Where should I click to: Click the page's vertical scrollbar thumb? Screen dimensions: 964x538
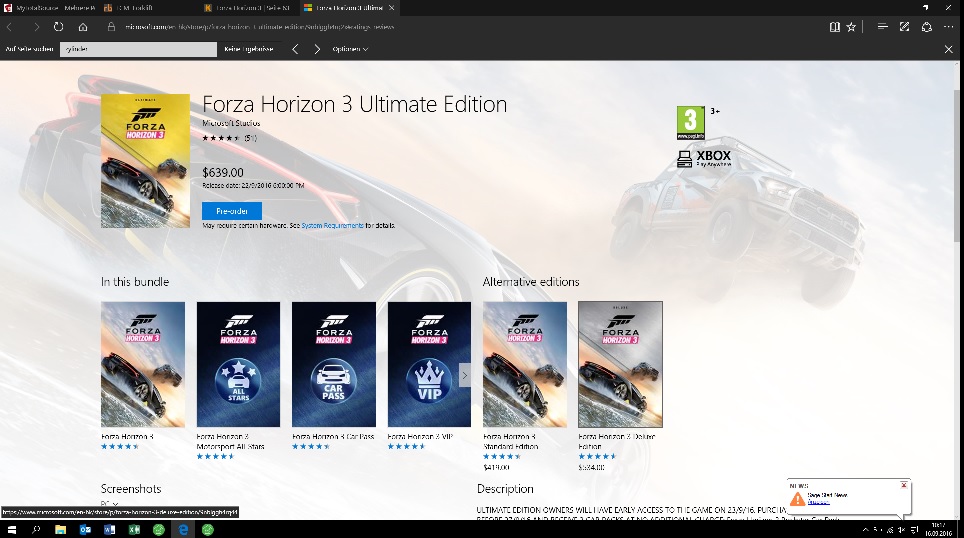[957, 166]
